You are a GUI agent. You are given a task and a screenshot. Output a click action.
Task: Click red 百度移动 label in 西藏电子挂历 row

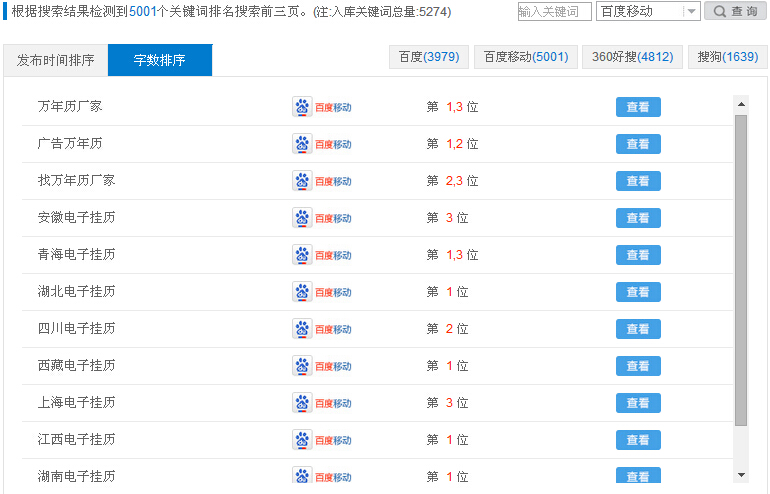[x=333, y=366]
